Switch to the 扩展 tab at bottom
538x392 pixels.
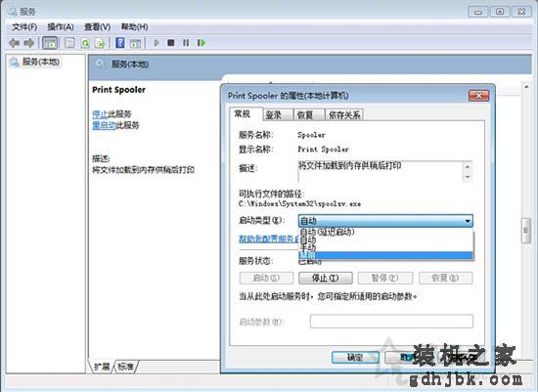pyautogui.click(x=102, y=367)
